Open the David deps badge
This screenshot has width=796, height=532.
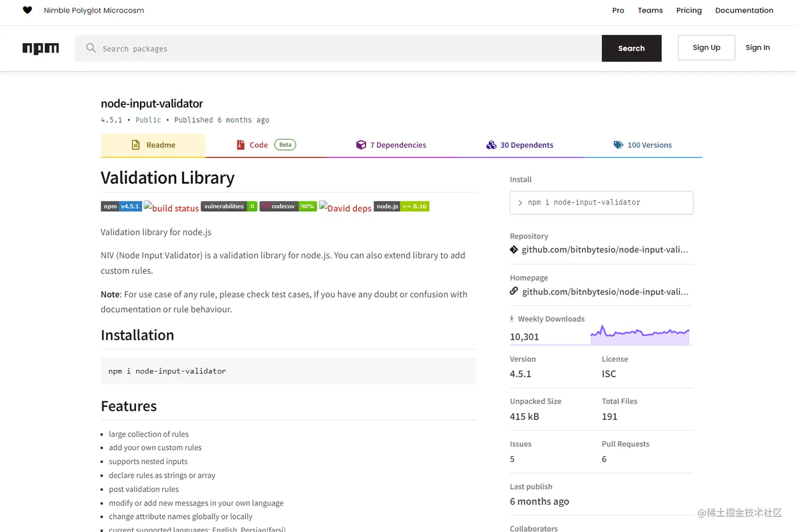click(x=345, y=207)
